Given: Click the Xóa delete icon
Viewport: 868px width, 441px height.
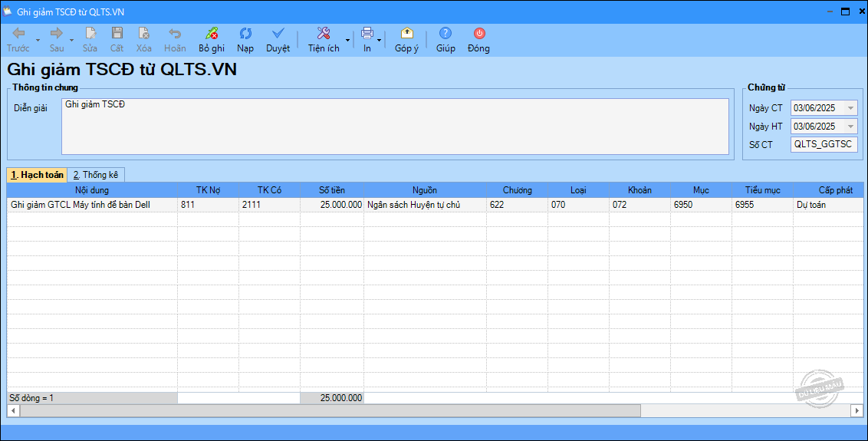Looking at the screenshot, I should click(144, 33).
